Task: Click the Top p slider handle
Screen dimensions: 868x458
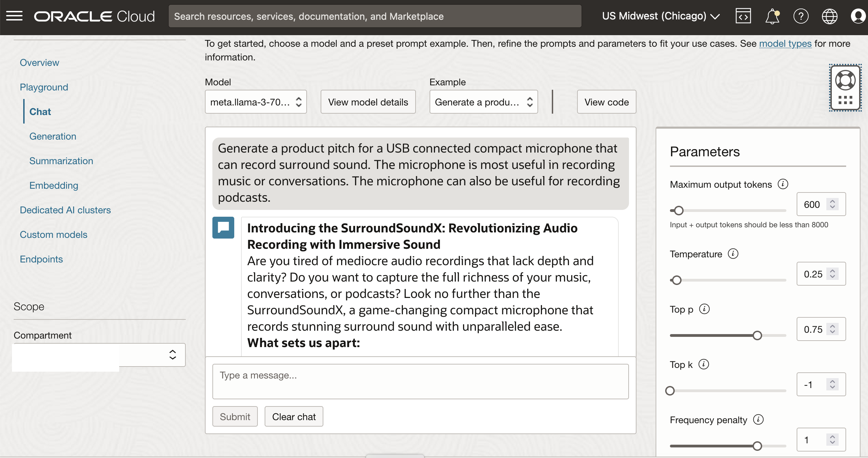Action: click(757, 335)
